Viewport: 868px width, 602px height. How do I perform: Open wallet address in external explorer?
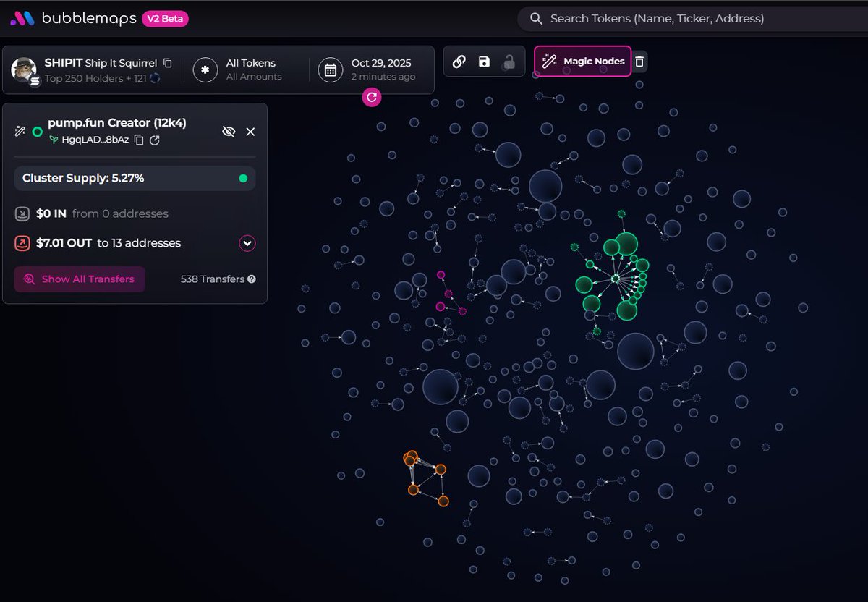point(155,140)
